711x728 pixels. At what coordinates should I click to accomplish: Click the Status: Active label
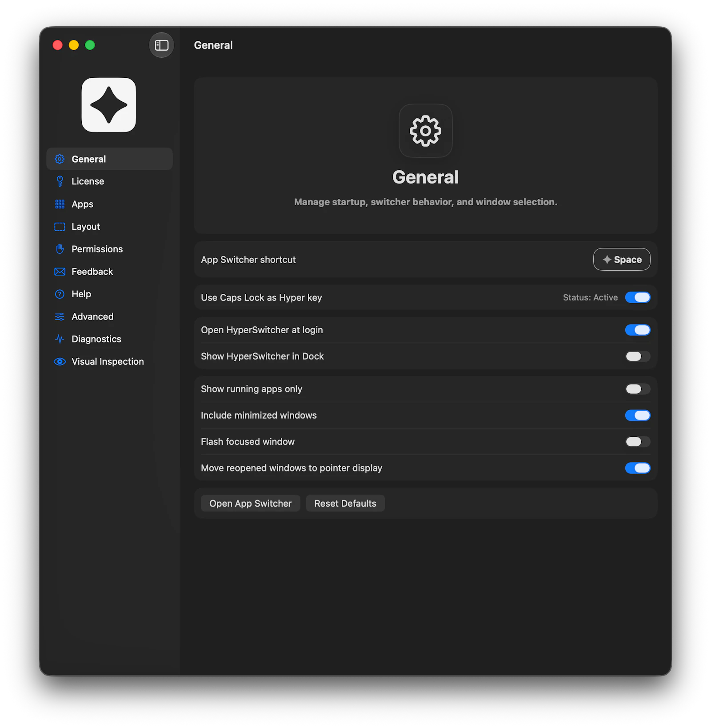click(590, 297)
